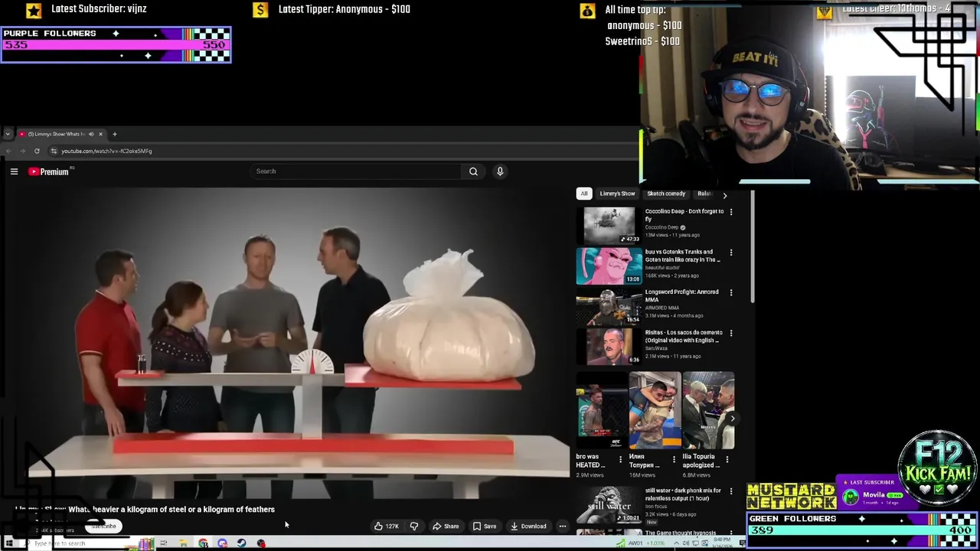Screen dimensions: 980x551
Task: Open options menu for Coccolino Deep video
Action: (731, 212)
